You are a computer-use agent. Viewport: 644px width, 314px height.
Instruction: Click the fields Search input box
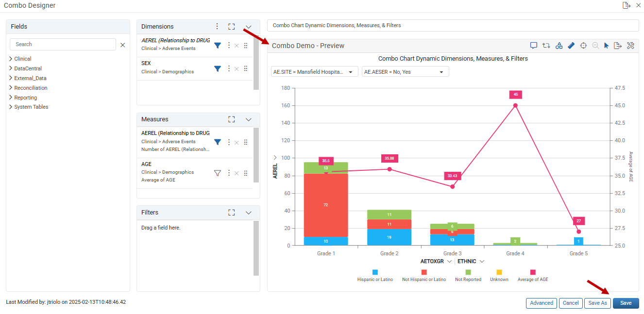click(x=63, y=44)
